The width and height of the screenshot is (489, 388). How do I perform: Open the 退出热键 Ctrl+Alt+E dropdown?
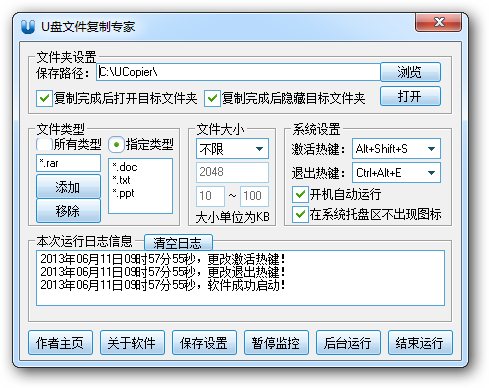[396, 173]
